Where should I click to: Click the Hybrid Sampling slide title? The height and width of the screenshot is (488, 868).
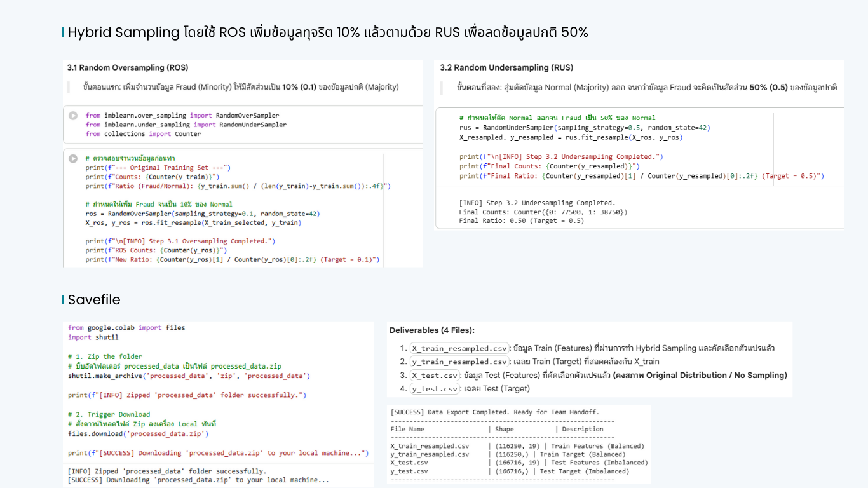point(328,32)
